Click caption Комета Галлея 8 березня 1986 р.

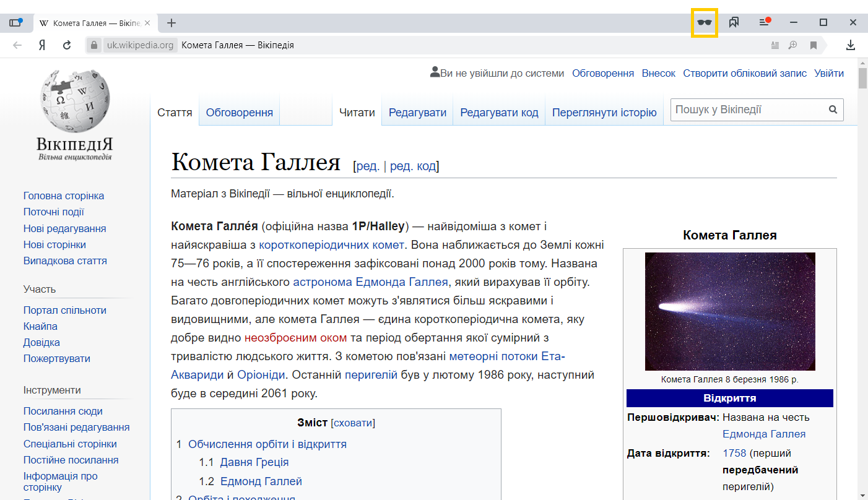click(730, 379)
